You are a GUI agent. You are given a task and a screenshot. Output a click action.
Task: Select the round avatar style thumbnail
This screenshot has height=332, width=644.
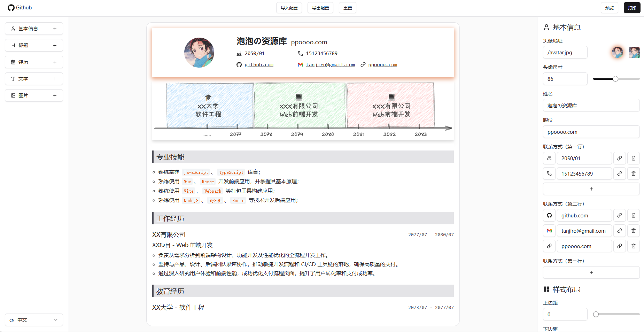[x=618, y=52]
